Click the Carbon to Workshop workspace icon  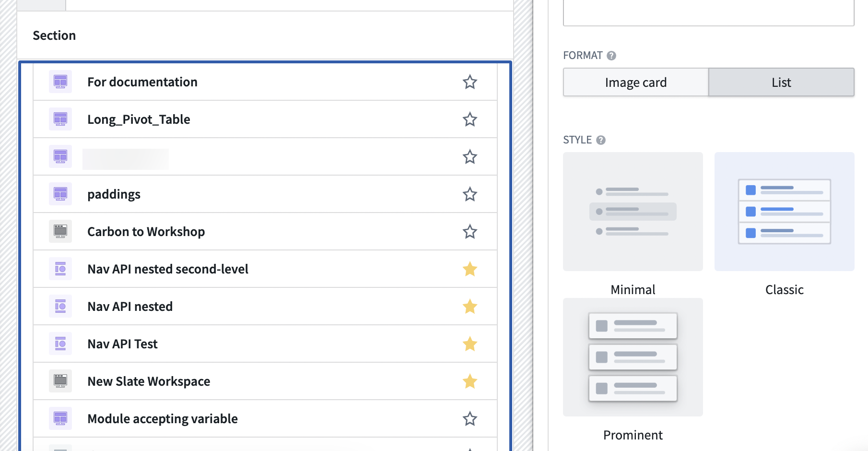click(60, 232)
